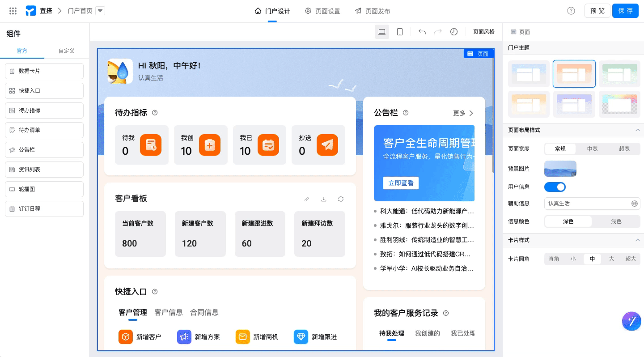Open the 门户首页 dropdown arrow
Viewport: 644px width, 357px height.
[x=100, y=11]
